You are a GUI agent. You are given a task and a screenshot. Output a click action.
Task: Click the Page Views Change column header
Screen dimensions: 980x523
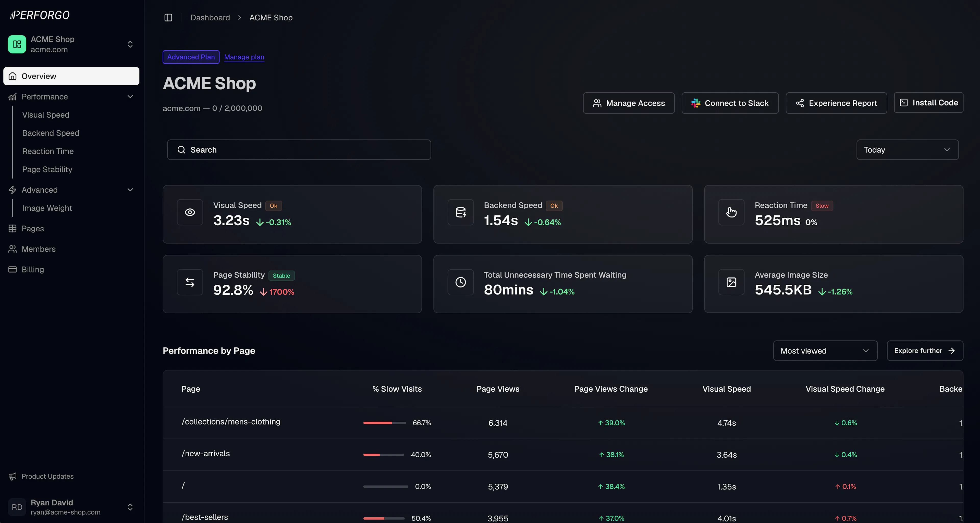(x=611, y=389)
